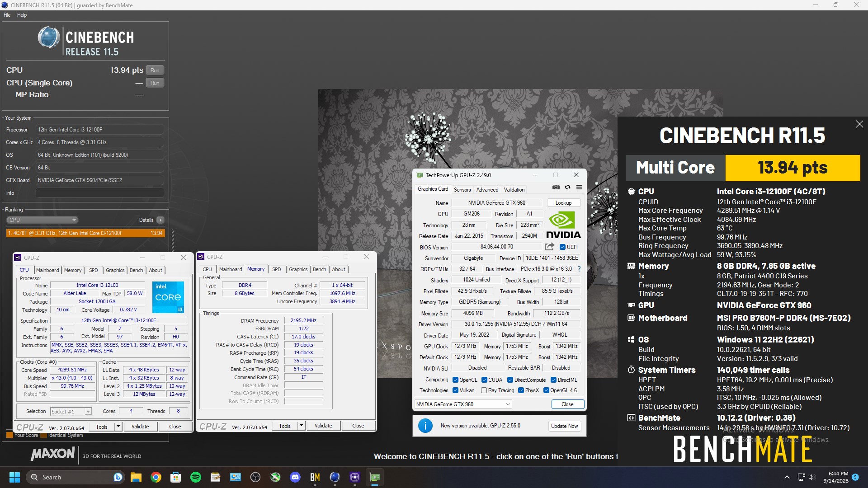Click the taskbar Search box
The image size is (868, 488).
pyautogui.click(x=75, y=477)
